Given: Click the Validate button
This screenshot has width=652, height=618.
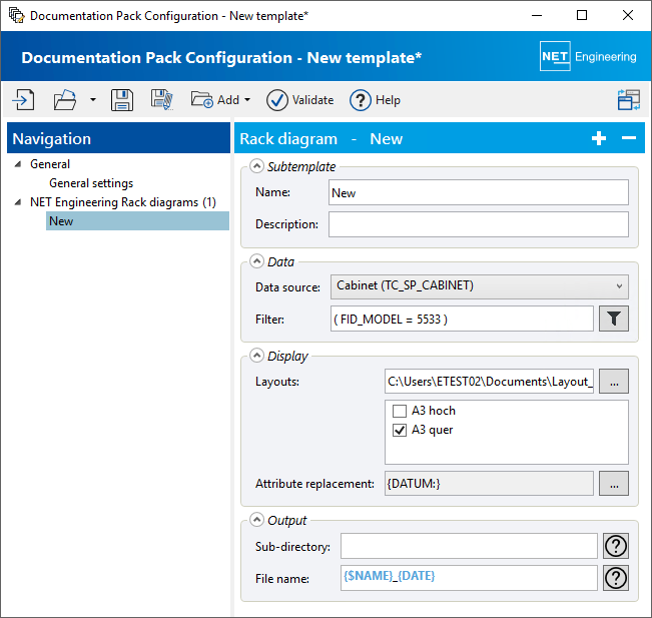Looking at the screenshot, I should [300, 100].
